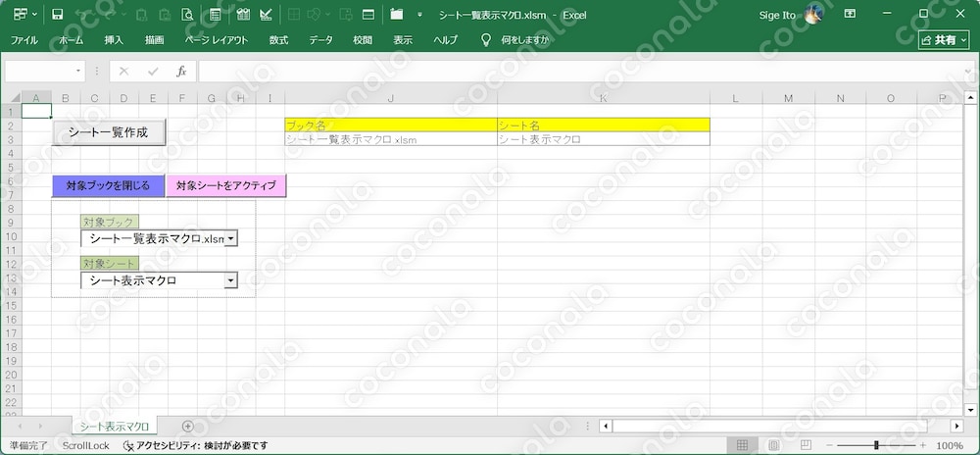Open the Name Box dropdown arrow
The width and height of the screenshot is (980, 455).
pyautogui.click(x=78, y=72)
